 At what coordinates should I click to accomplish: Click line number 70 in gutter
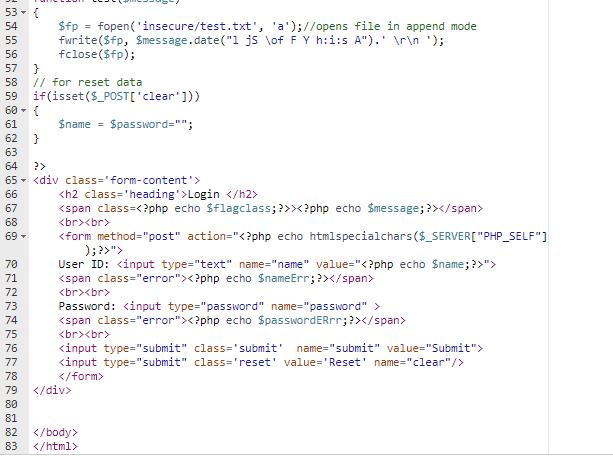[11, 264]
